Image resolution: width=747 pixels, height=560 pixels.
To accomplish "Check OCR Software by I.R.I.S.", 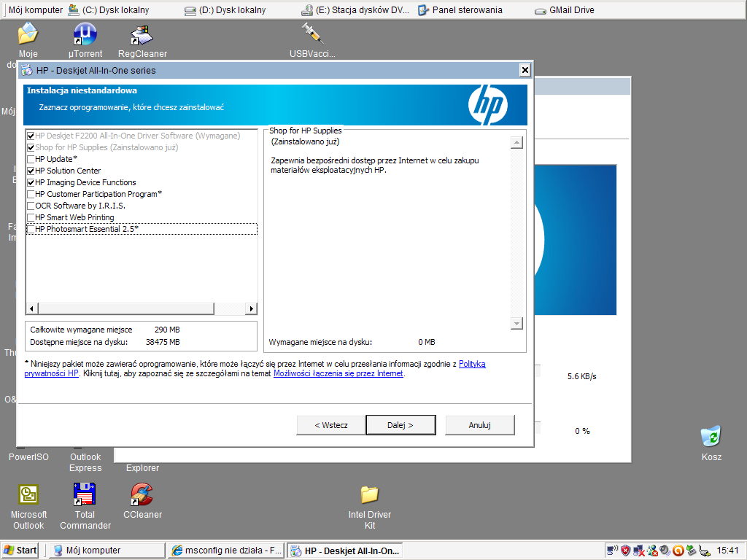I will click(x=31, y=206).
